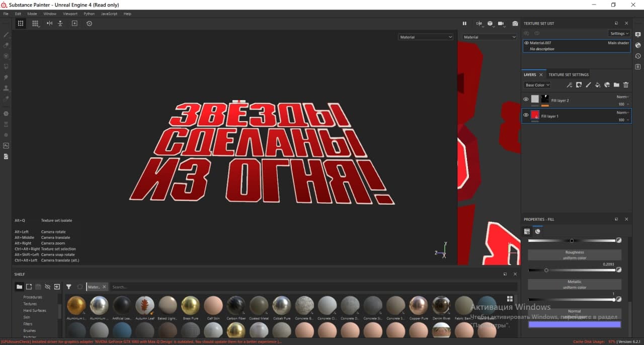
Task: Click the Normal purple color swatch
Action: coord(575,324)
